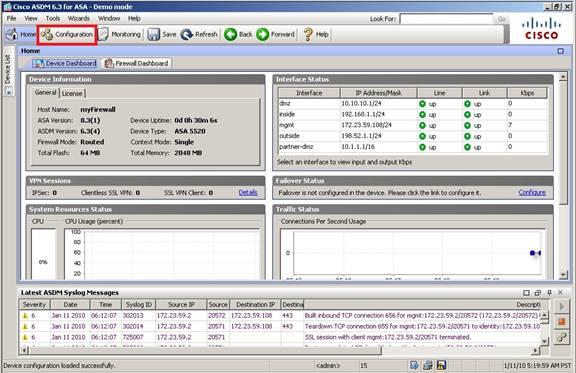Open the Wizards menu
Image resolution: width=576 pixels, height=373 pixels.
pyautogui.click(x=79, y=18)
